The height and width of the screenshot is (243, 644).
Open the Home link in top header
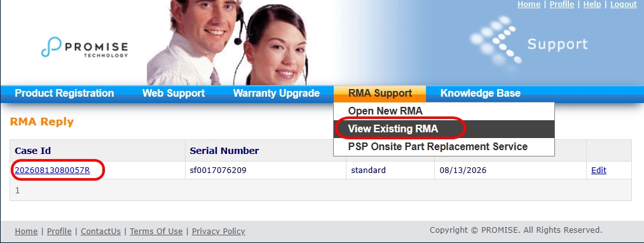click(x=528, y=4)
